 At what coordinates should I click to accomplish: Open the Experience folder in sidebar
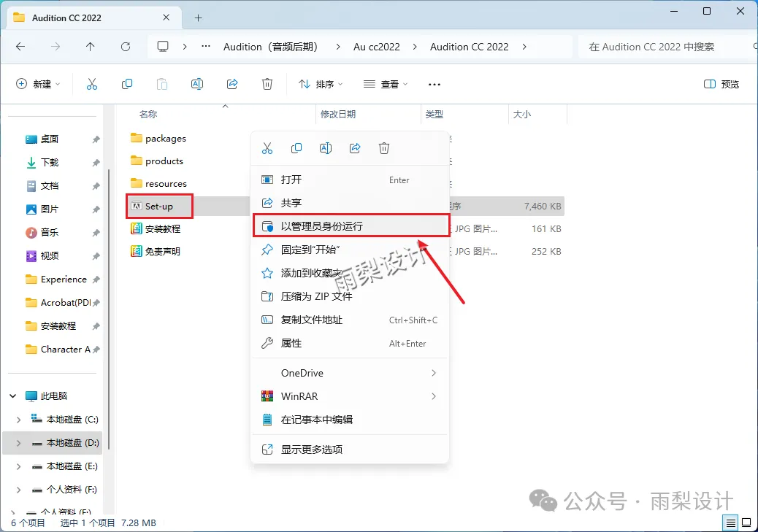[x=56, y=280]
